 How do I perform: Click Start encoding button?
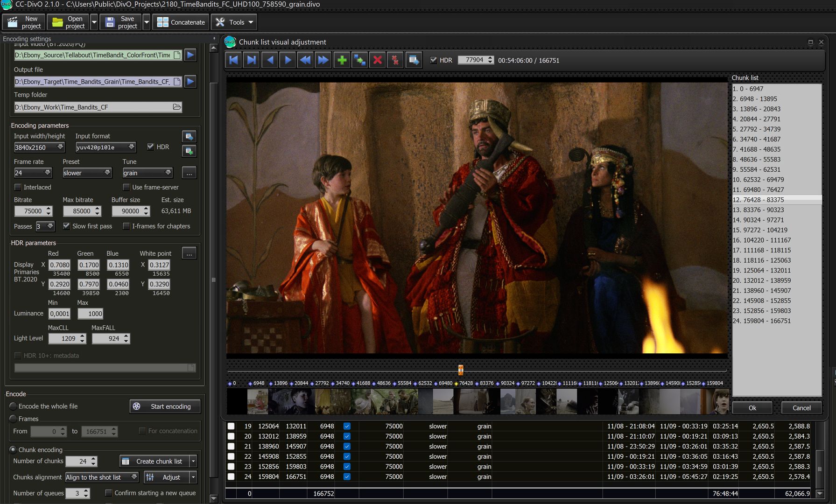point(165,406)
